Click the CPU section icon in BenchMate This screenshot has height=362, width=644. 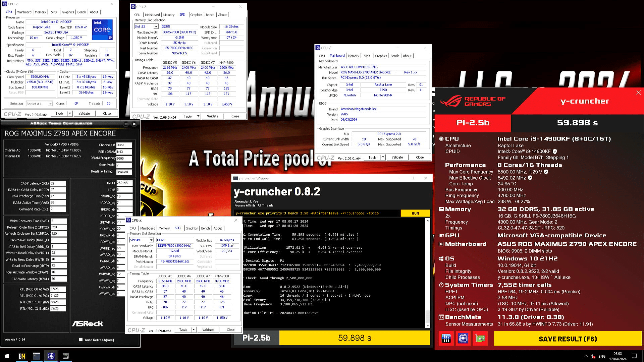[x=441, y=139]
